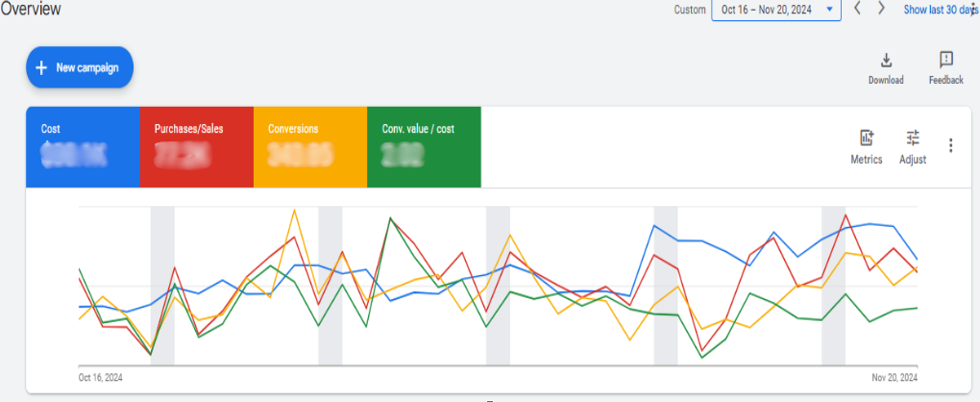
Task: Click the Nov 20, 2024 axis label
Action: point(894,378)
